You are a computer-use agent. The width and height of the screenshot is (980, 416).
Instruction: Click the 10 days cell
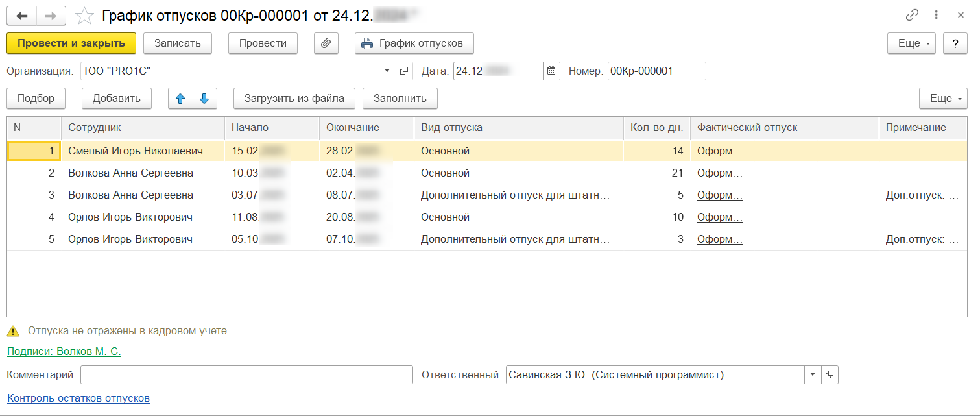pos(657,217)
